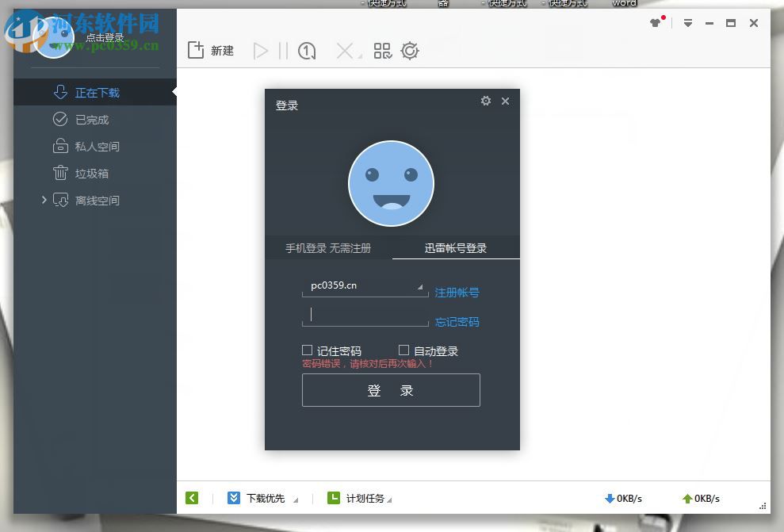Open Thunder settings via the gear icon
784x532 pixels.
coord(410,50)
